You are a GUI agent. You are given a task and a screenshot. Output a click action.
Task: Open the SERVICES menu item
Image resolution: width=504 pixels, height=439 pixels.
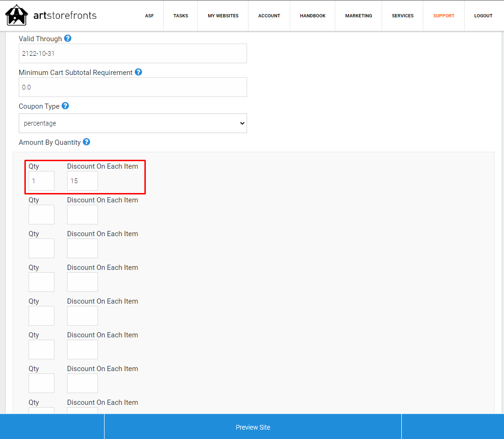click(402, 16)
